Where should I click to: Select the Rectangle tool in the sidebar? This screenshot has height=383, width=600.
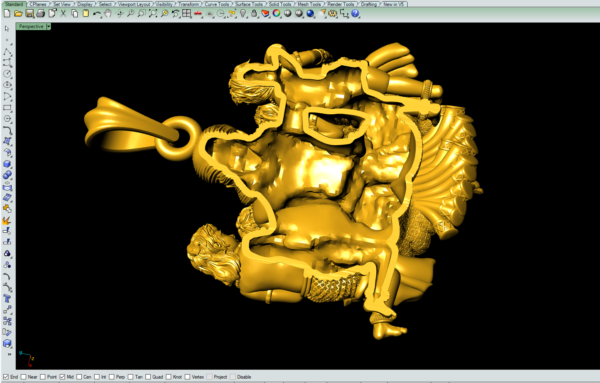(7, 108)
